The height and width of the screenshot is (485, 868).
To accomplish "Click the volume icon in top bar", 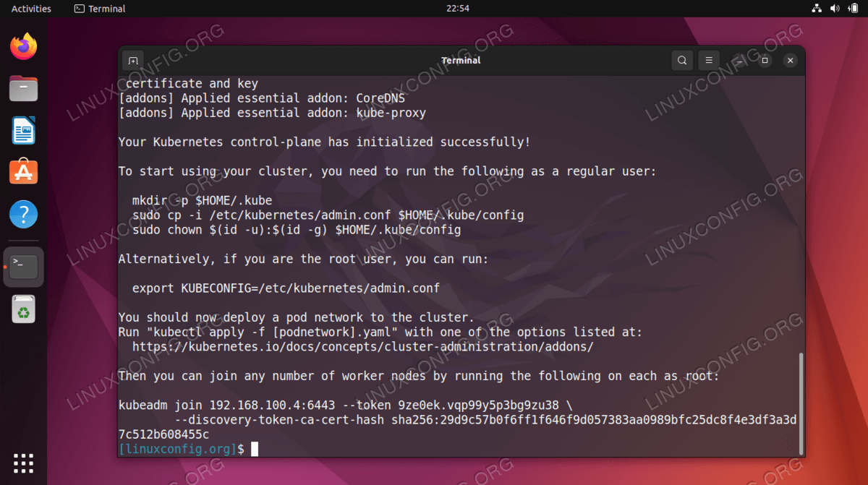I will tap(834, 9).
